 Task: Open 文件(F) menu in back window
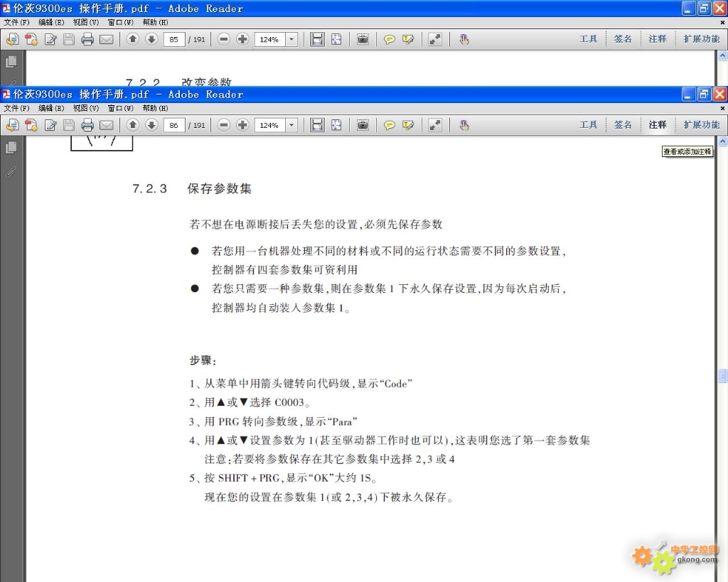click(x=17, y=22)
